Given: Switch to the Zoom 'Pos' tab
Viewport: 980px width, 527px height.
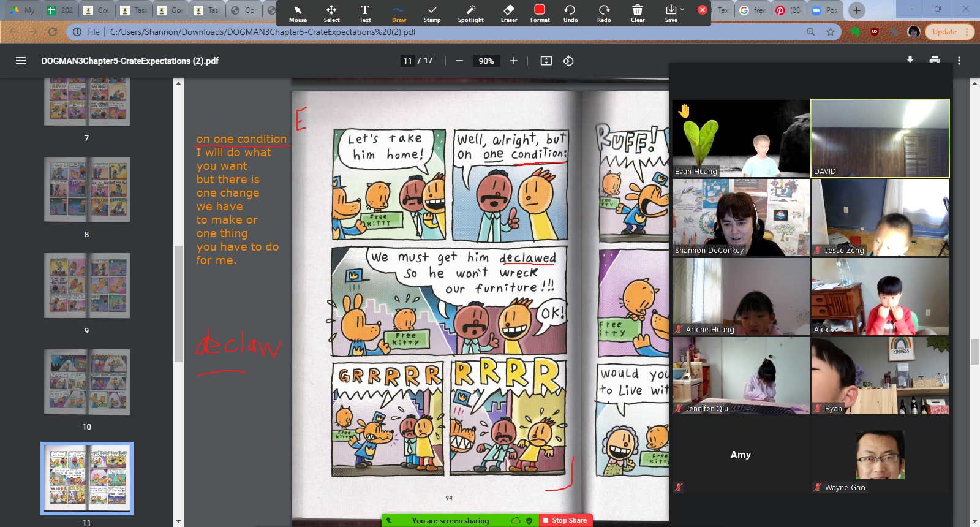Looking at the screenshot, I should click(824, 10).
